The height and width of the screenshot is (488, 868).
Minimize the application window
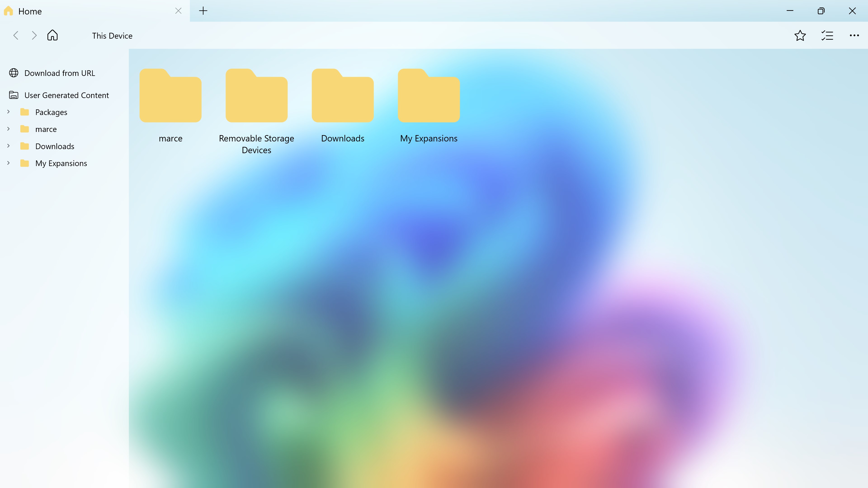[790, 11]
